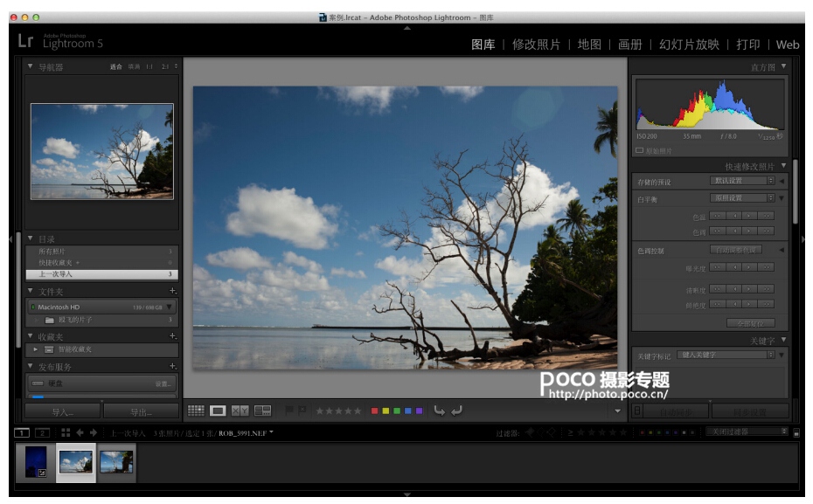Set navigator zoom to 2:1
The width and height of the screenshot is (813, 504).
click(165, 66)
